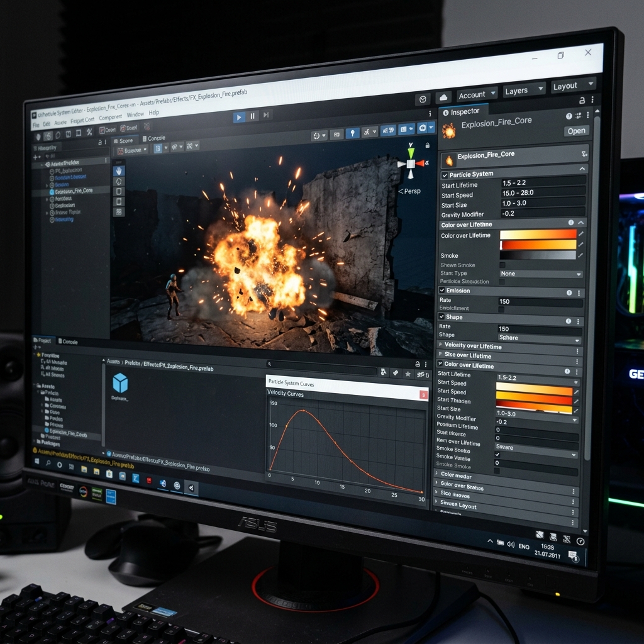This screenshot has height=644, width=644.
Task: Click the Open button in the Inspector
Action: 576,131
